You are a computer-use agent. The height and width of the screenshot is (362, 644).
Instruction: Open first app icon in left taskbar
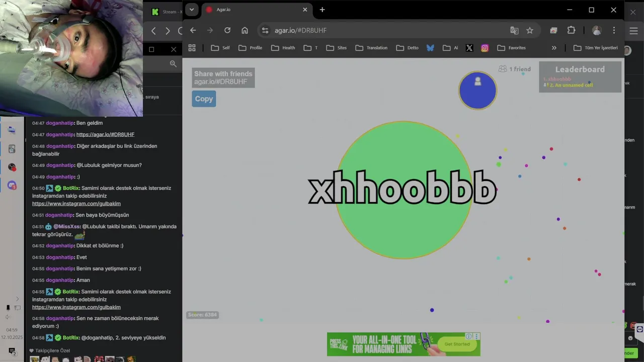12,130
